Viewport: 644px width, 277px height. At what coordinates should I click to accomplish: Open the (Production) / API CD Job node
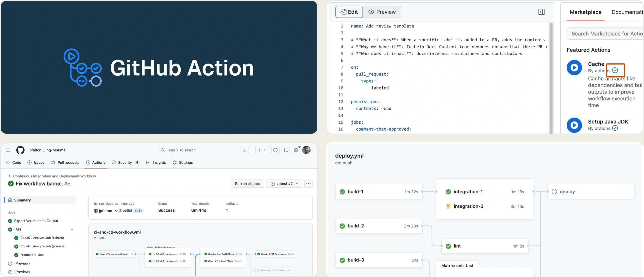point(223,254)
